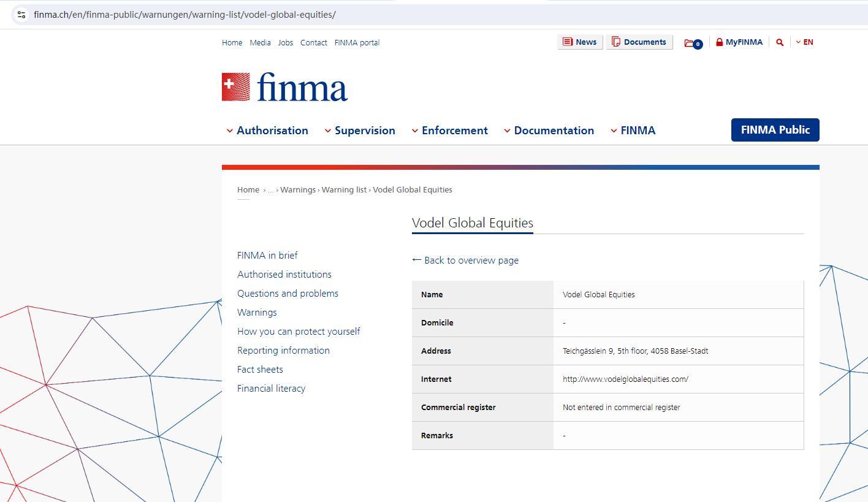Open the Documentation menu
Screen dimensions: 868x502
(x=549, y=131)
